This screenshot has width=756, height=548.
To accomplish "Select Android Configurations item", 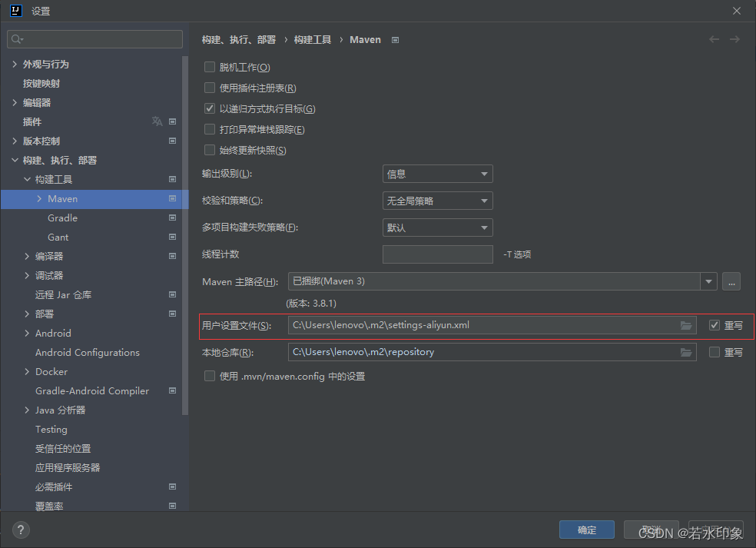I will coord(88,353).
